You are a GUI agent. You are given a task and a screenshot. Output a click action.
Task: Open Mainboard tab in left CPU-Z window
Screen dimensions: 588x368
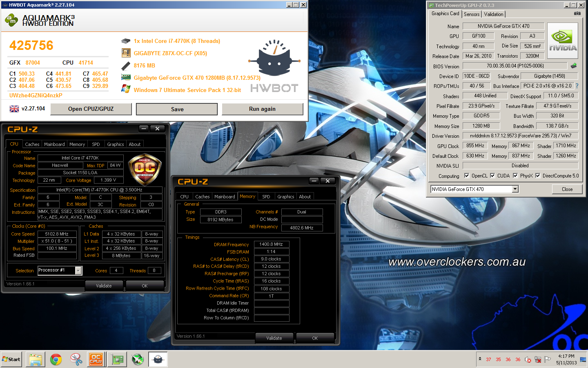click(x=54, y=144)
